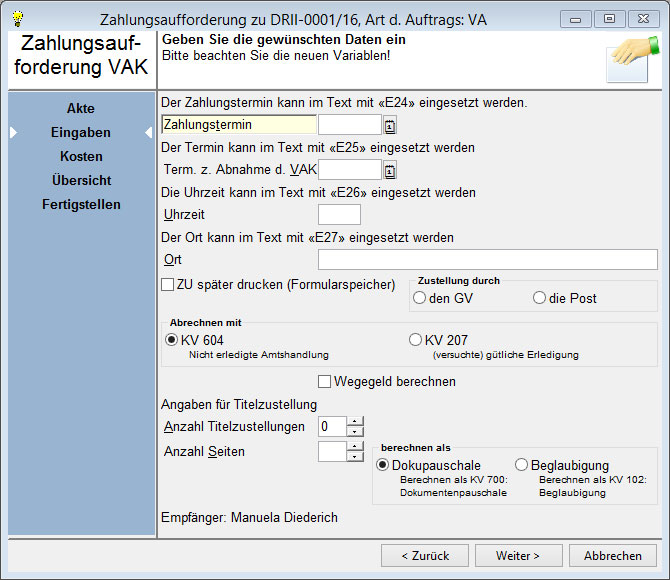This screenshot has height=580, width=670.
Task: Click the Weiter button
Action: 518,555
